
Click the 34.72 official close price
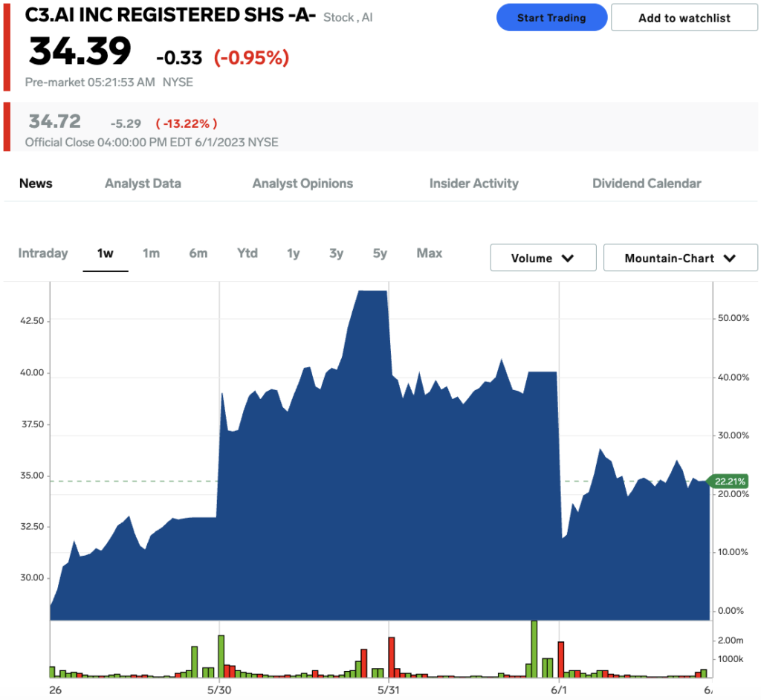[x=55, y=121]
